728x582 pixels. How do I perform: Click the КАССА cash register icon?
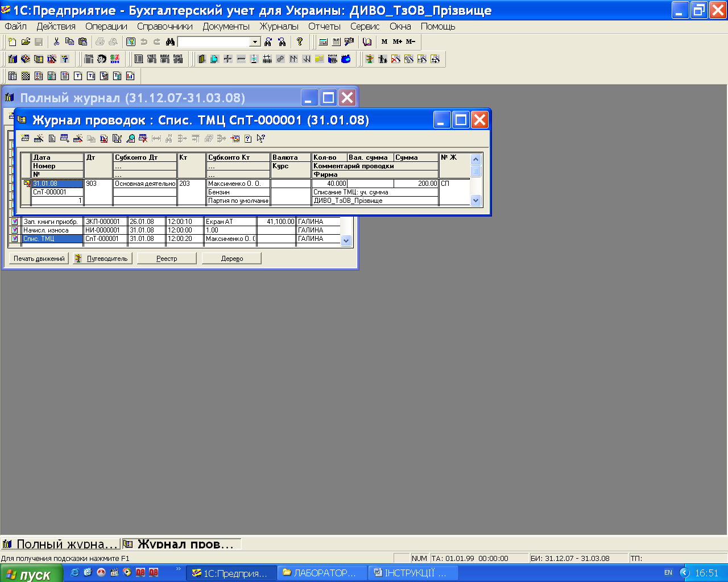pos(333,59)
